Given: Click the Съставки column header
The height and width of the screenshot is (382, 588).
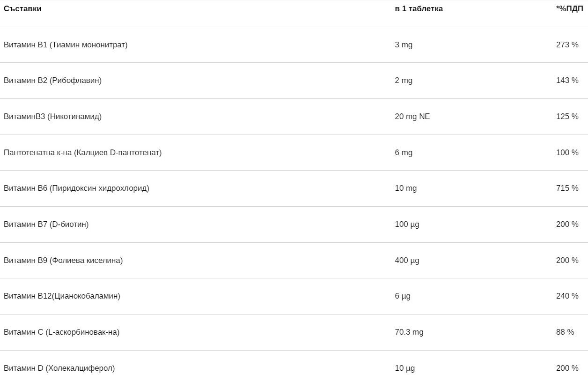Looking at the screenshot, I should click(x=22, y=8).
